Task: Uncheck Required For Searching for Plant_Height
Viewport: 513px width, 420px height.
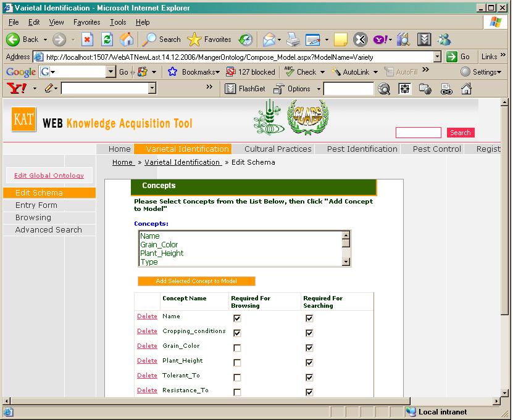Action: coord(309,363)
